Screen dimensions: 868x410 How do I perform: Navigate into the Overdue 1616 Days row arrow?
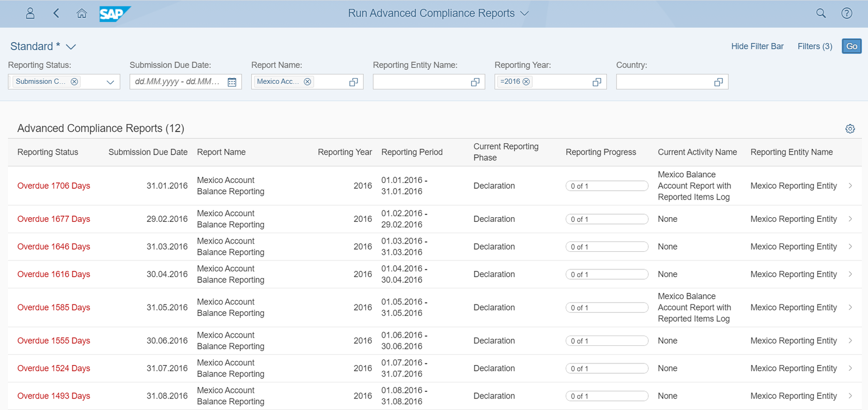(850, 274)
